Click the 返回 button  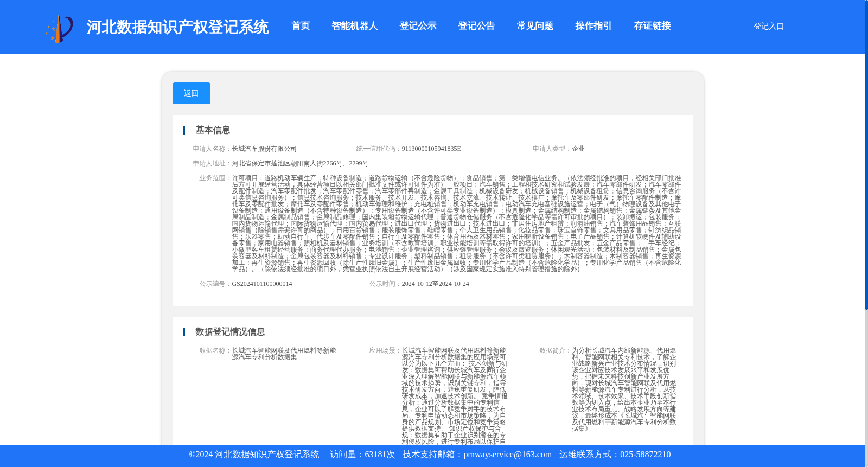192,93
